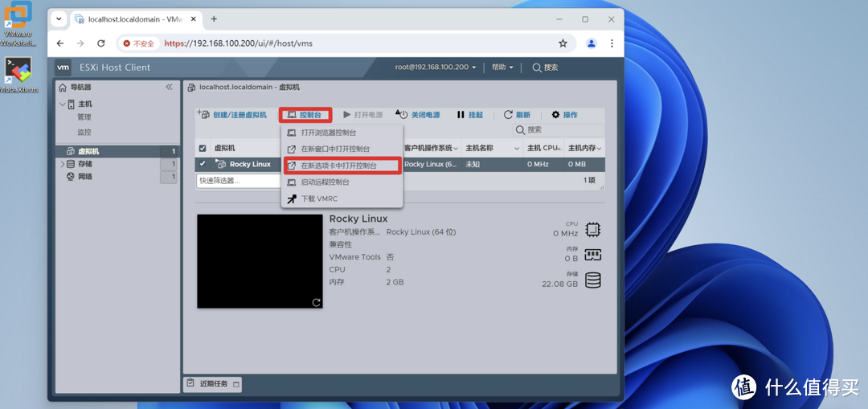Refresh the VM console thumbnail
This screenshot has height=409, width=868.
coord(316,302)
